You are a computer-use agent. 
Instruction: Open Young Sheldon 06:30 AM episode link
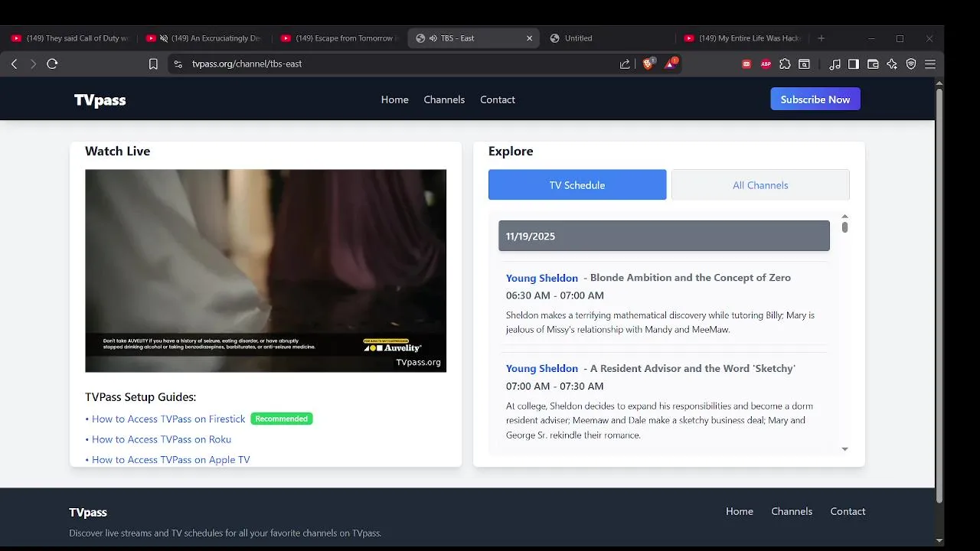pyautogui.click(x=542, y=278)
